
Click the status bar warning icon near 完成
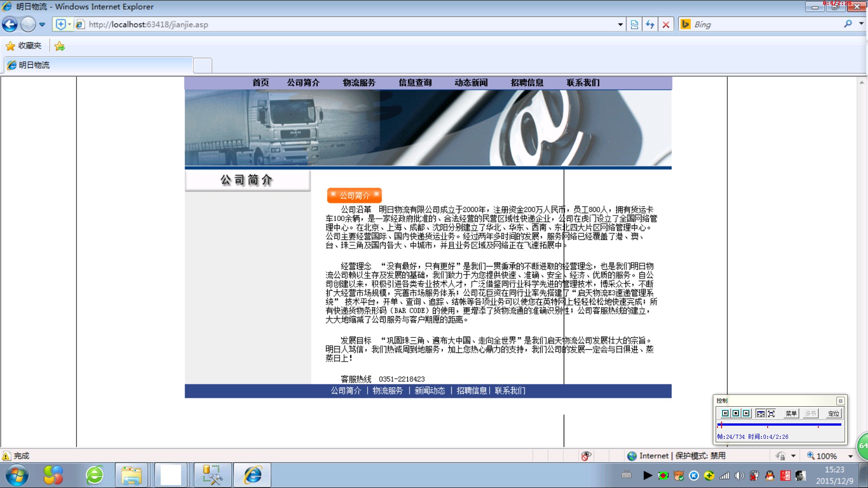point(6,456)
